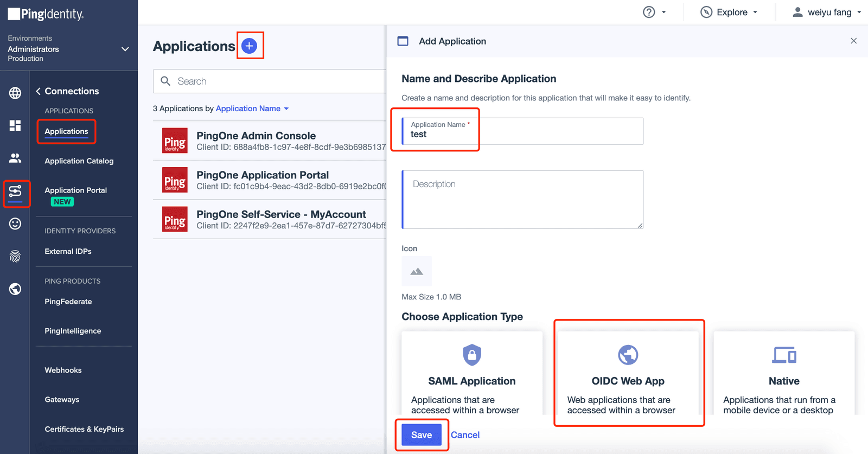Open PingFederate menu item
The height and width of the screenshot is (454, 868).
pyautogui.click(x=68, y=302)
